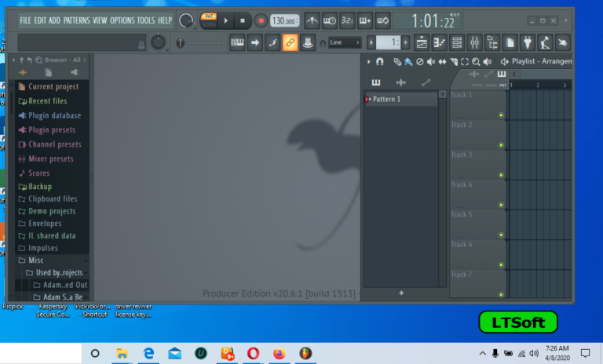Toggle blend recording overdub icon
603x364 pixels.
(x=365, y=20)
